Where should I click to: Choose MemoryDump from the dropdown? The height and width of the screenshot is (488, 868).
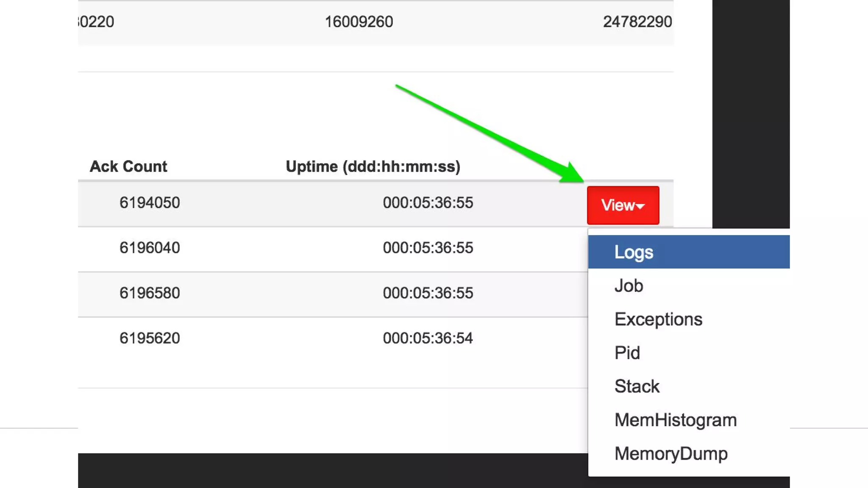tap(670, 453)
